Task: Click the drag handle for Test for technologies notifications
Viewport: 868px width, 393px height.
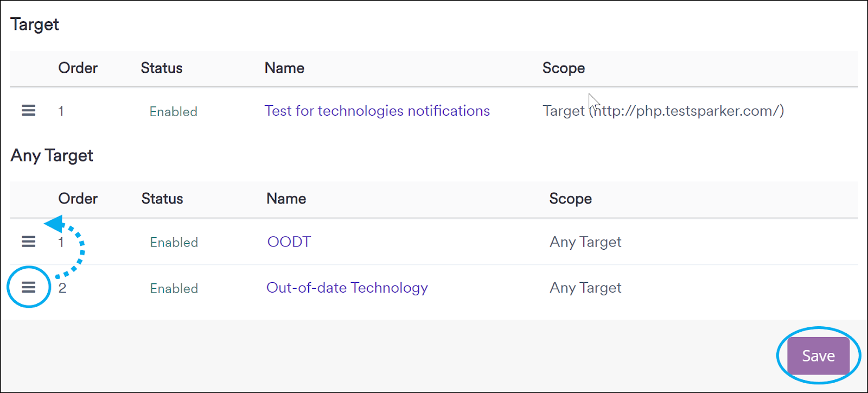Action: click(28, 111)
